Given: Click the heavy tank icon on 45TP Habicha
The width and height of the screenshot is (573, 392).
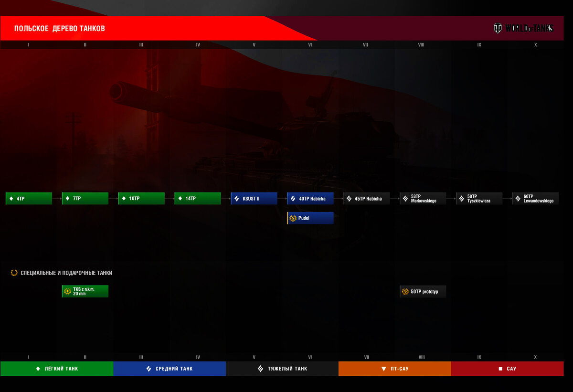Looking at the screenshot, I should (x=350, y=199).
